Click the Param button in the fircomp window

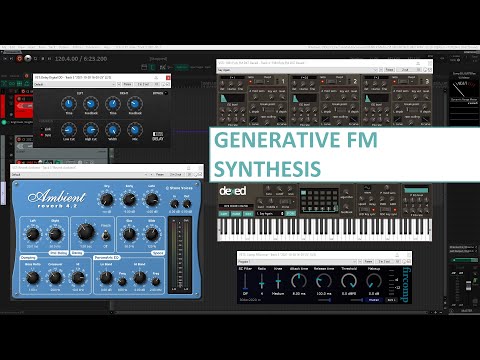(368, 262)
